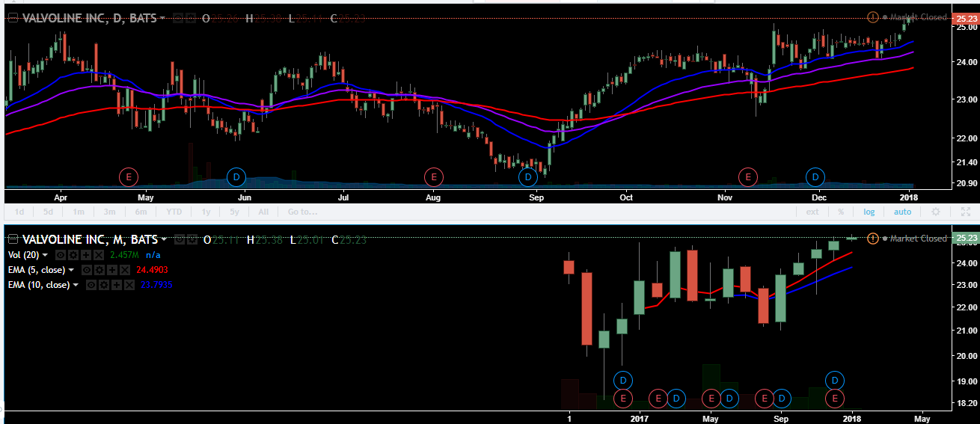The width and height of the screenshot is (980, 424).
Task: Open settings gear for Vol (20)
Action: pyautogui.click(x=73, y=255)
